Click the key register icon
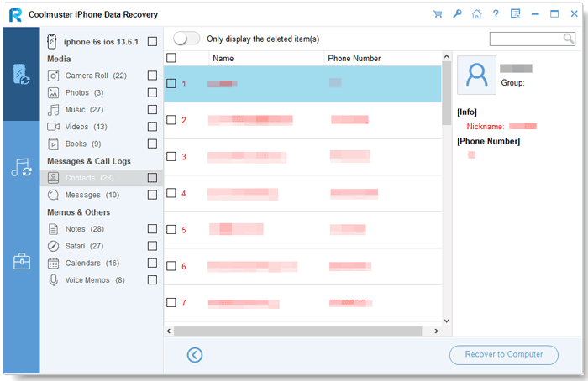588x381 pixels. coord(457,14)
